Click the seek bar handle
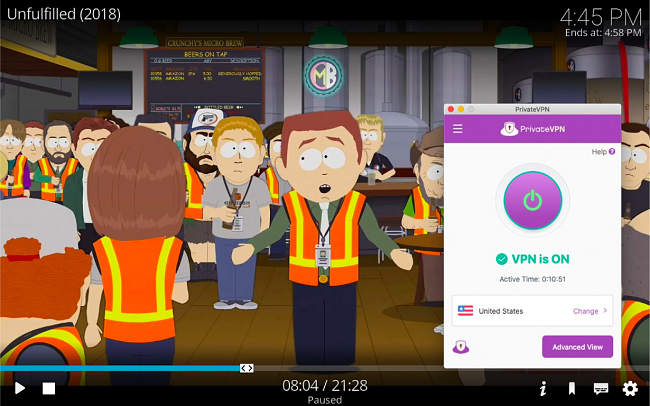Screen dimensions: 650x406 click(x=247, y=368)
